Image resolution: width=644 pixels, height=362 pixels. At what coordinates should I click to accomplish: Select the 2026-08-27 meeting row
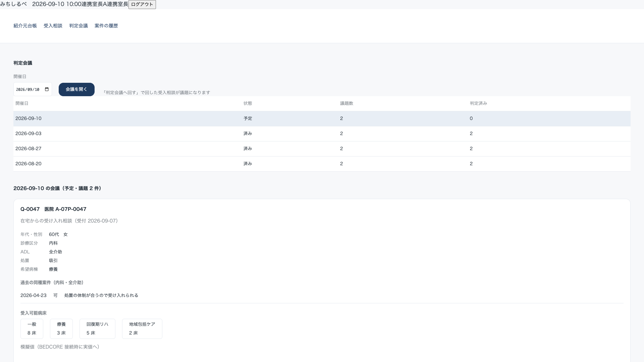(x=322, y=149)
